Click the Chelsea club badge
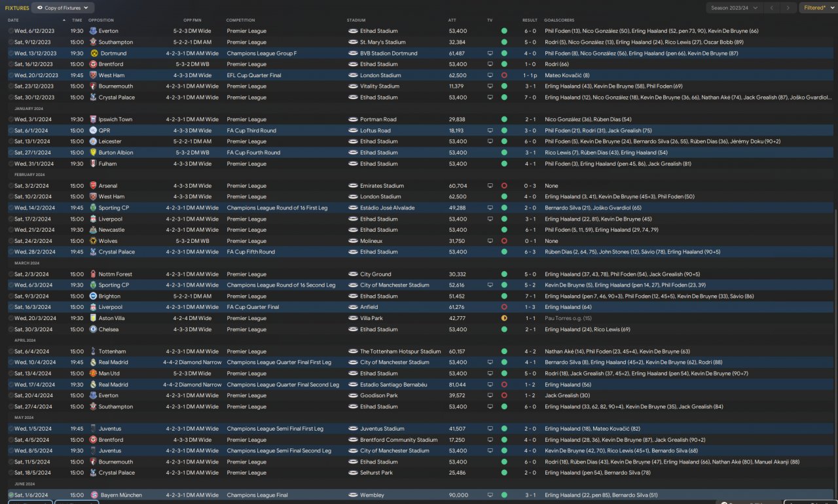Viewport: 838px width, 504px height. (x=94, y=329)
